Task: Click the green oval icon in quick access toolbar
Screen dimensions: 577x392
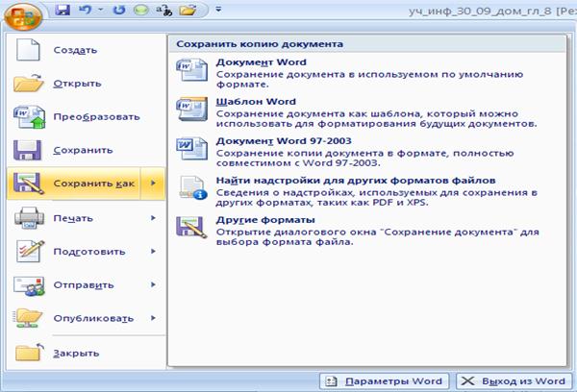Action: pyautogui.click(x=141, y=10)
